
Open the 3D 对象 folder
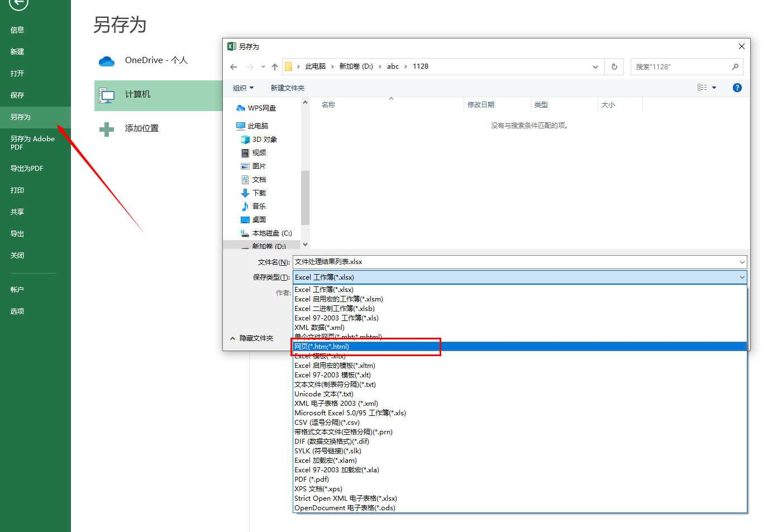[x=264, y=139]
